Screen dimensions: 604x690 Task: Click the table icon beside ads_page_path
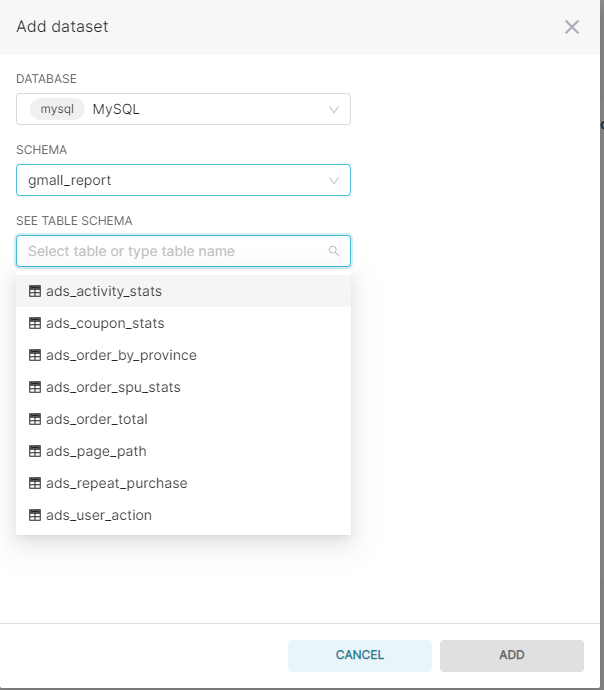35,451
